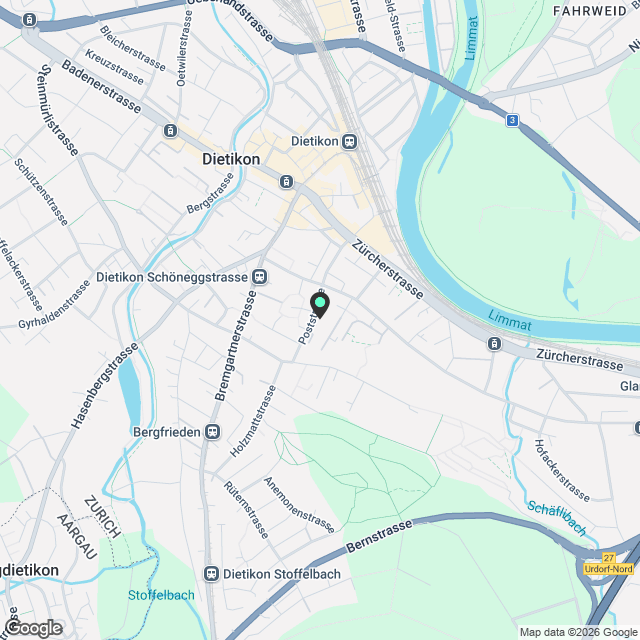Click the Hasenbergstrasse street label
This screenshot has width=640, height=640.
pyautogui.click(x=105, y=385)
